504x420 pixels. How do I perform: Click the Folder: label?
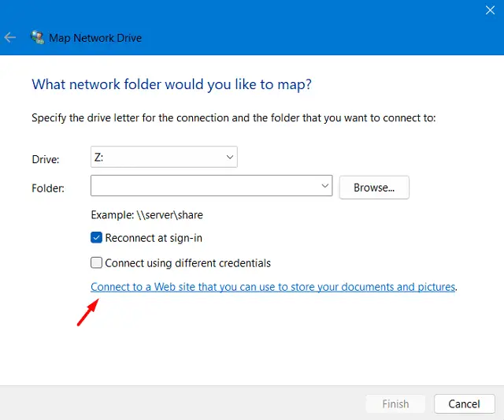coord(48,188)
